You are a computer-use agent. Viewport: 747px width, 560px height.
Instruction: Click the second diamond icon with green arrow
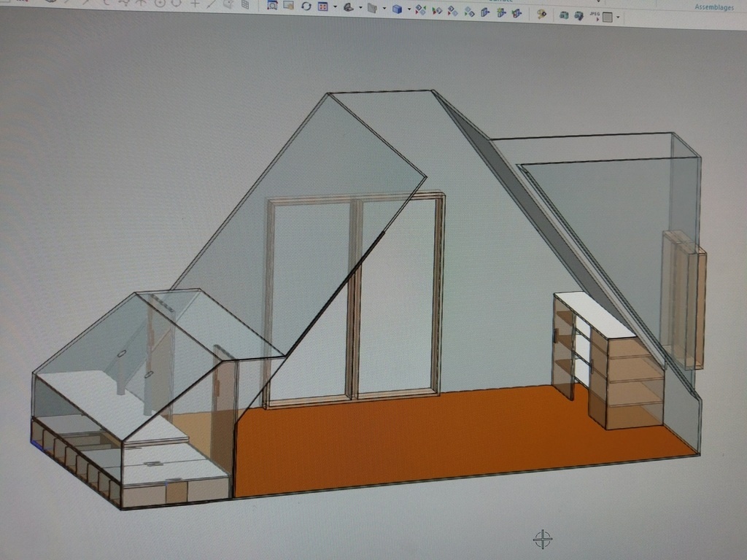click(x=437, y=10)
